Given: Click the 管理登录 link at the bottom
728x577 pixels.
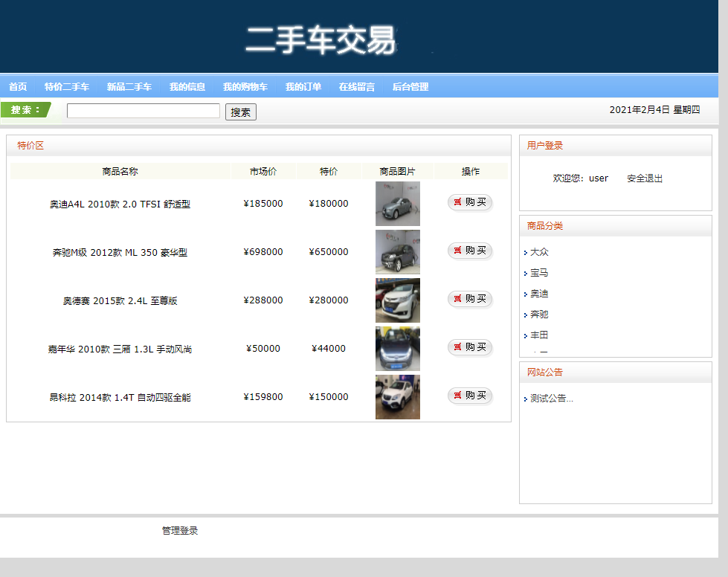Looking at the screenshot, I should coord(178,531).
